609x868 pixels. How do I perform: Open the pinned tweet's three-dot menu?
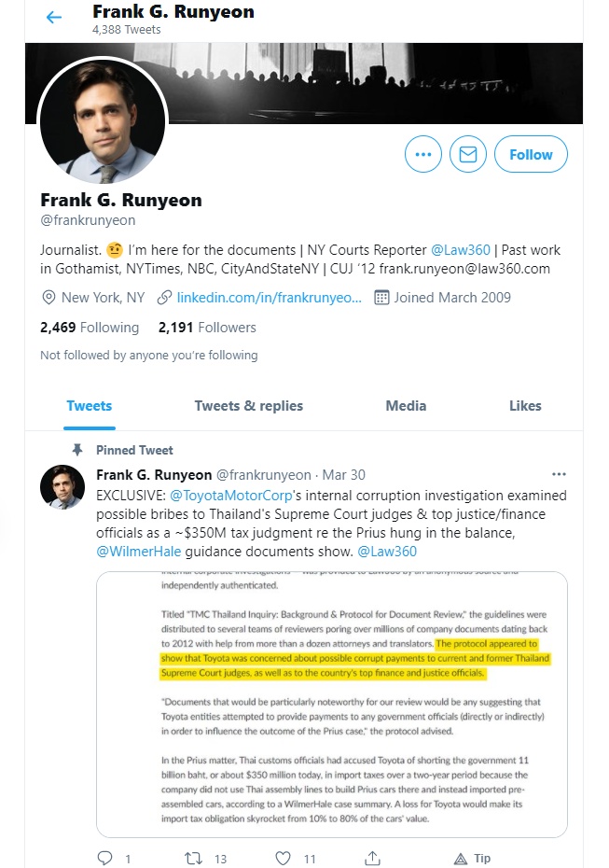[560, 474]
